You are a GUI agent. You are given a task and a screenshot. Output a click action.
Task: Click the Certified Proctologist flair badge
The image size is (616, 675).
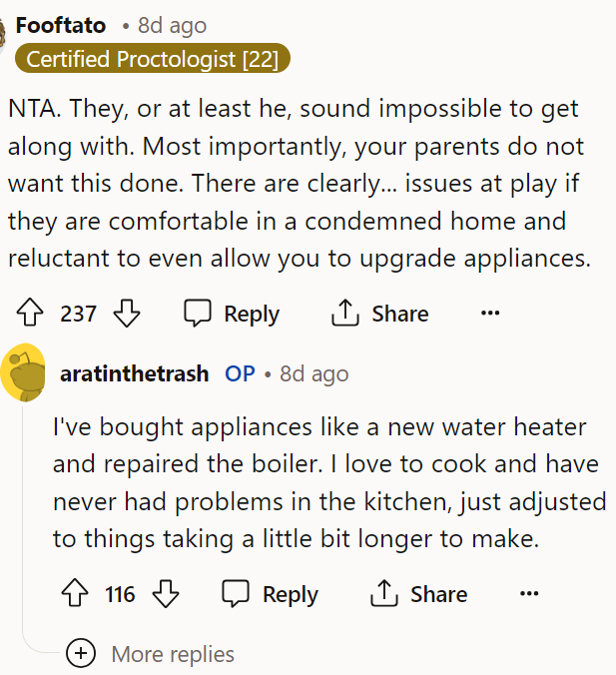pyautogui.click(x=153, y=59)
